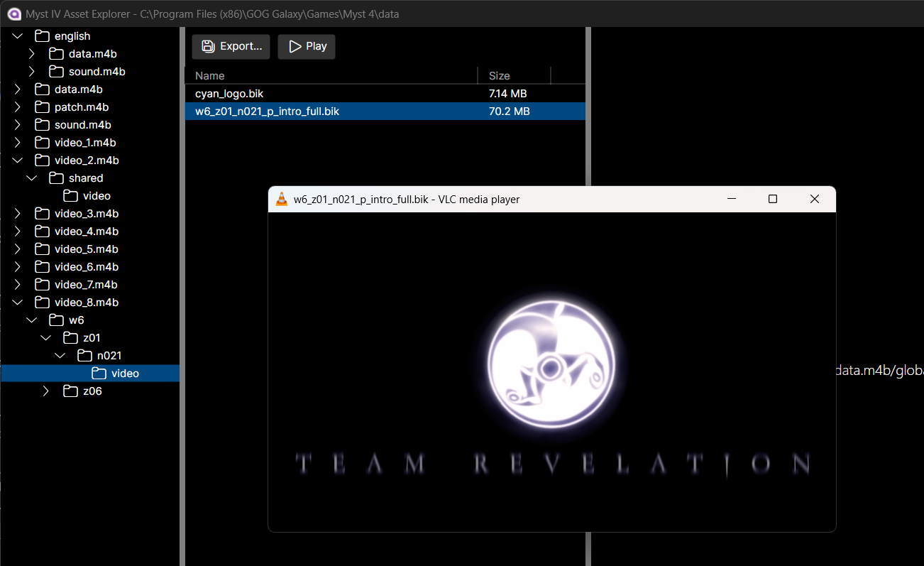924x566 pixels.
Task: Collapse the english folder
Action: pos(18,36)
